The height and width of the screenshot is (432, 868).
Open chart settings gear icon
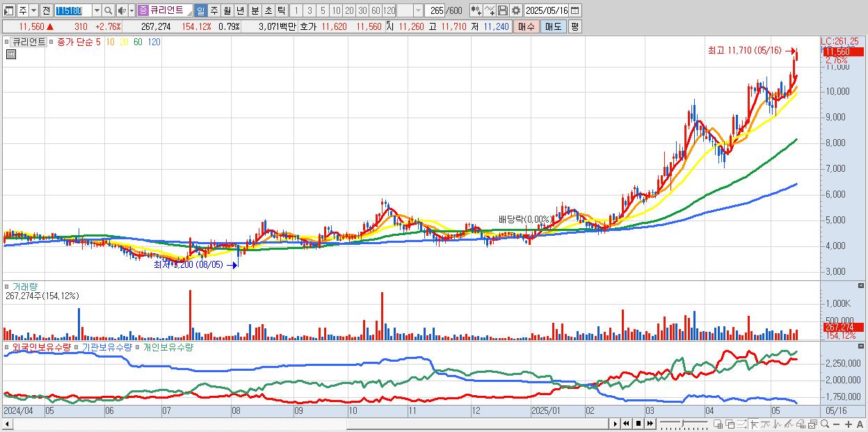click(516, 10)
